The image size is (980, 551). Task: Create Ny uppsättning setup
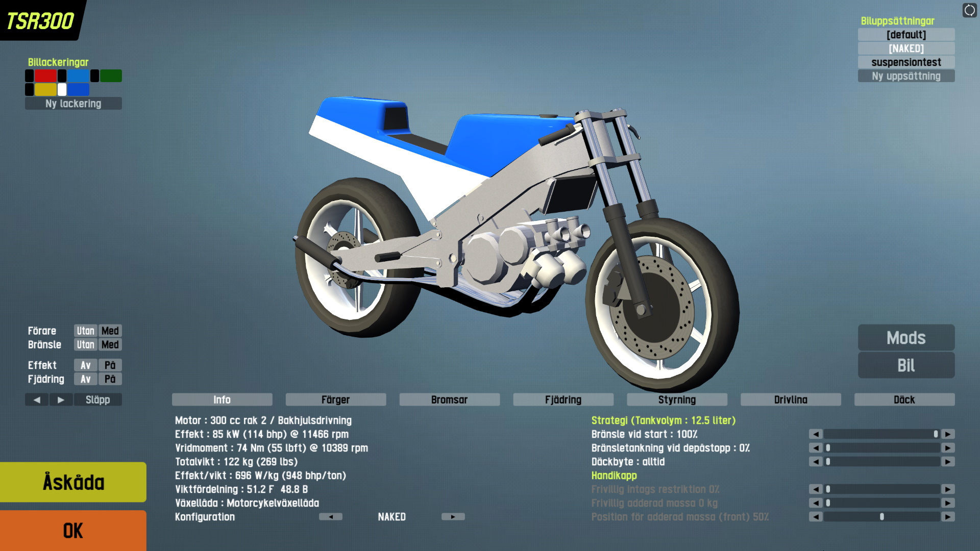[906, 76]
